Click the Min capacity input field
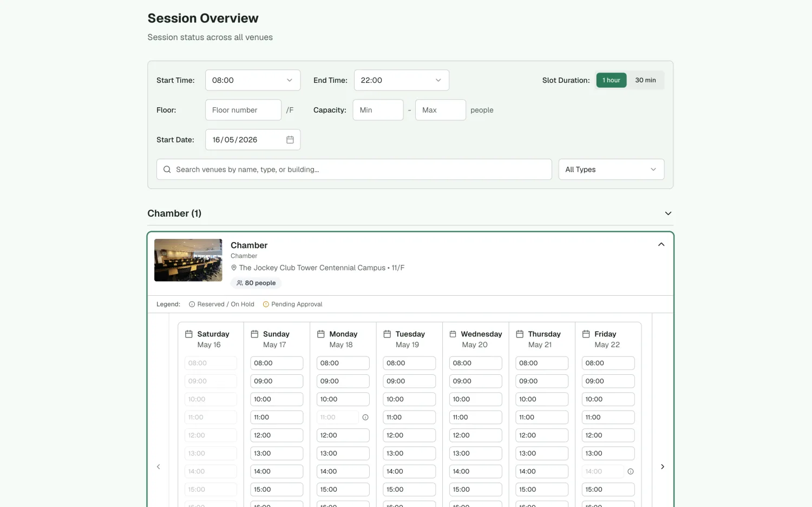Image resolution: width=812 pixels, height=507 pixels. tap(378, 110)
